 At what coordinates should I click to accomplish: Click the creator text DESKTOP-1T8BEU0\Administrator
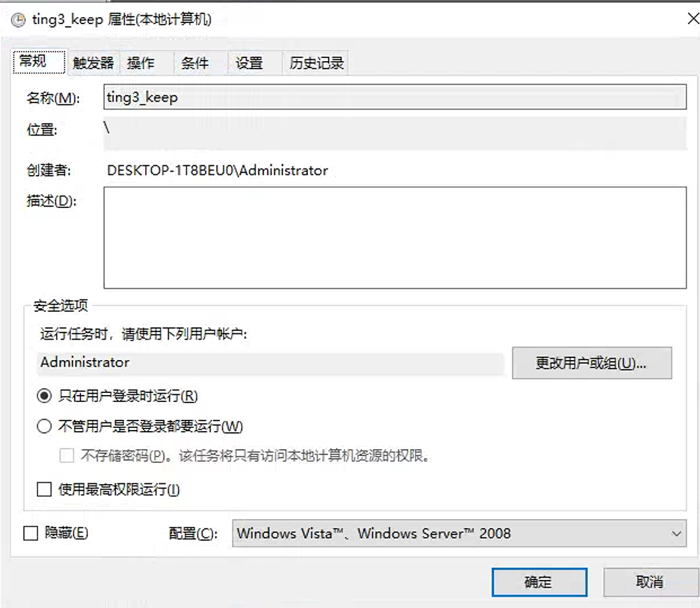pyautogui.click(x=218, y=170)
